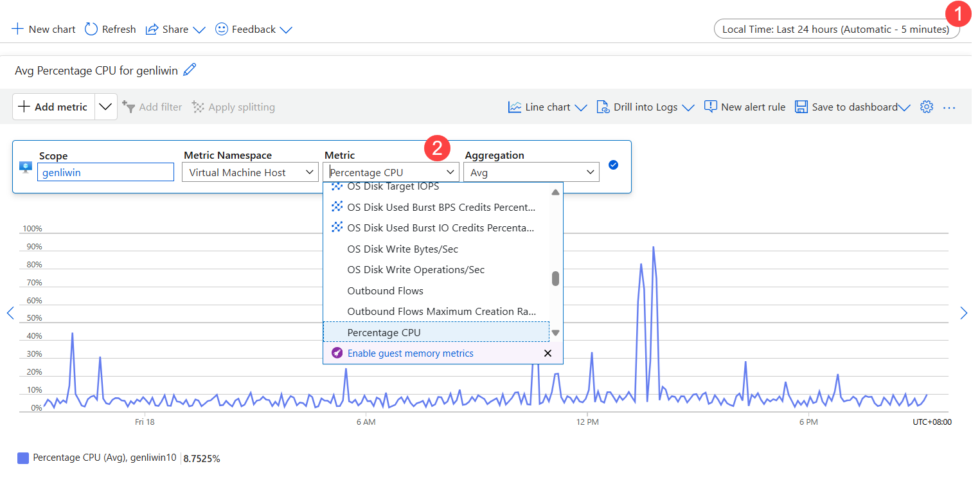Click the pencil icon to edit chart title
The image size is (980, 491).
[190, 71]
